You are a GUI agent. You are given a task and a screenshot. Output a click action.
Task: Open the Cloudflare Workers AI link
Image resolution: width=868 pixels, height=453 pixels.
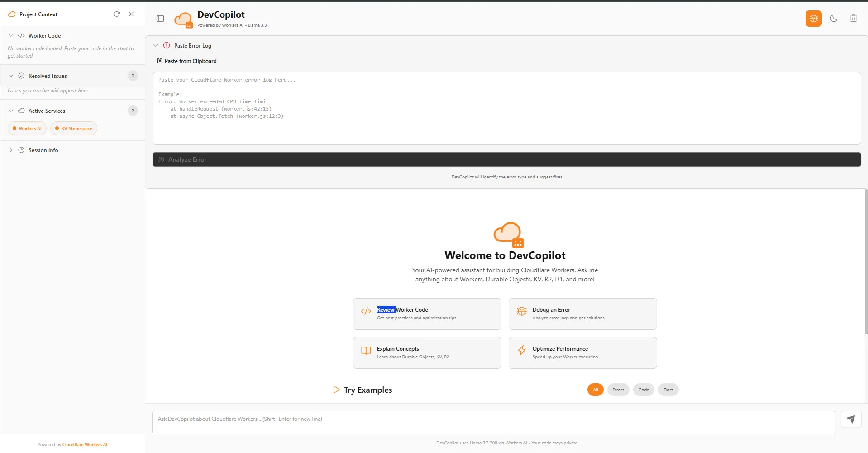point(85,444)
